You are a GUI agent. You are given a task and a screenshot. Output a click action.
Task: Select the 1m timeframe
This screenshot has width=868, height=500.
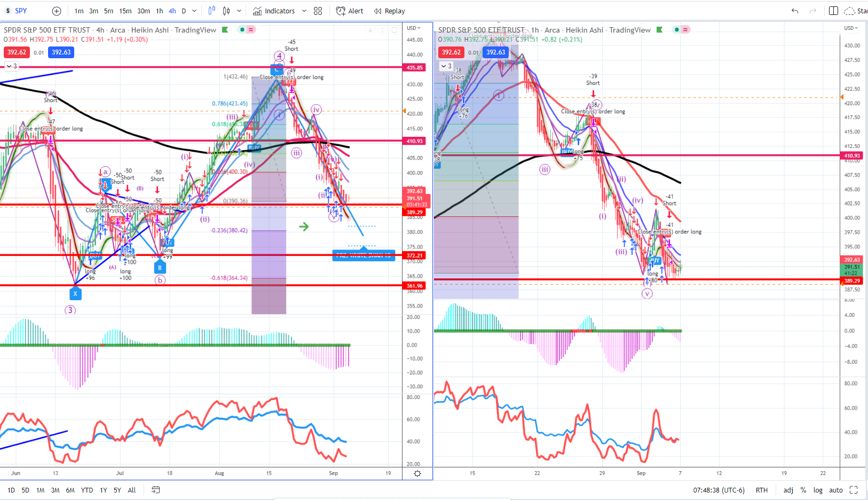point(79,11)
